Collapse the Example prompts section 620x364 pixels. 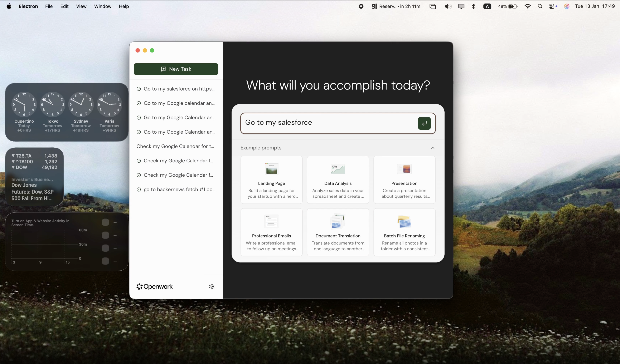(x=432, y=148)
